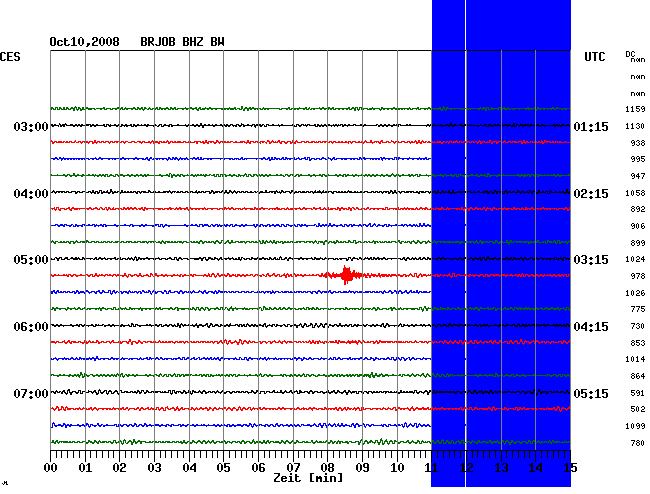Click the DC value 853
650x494 pixels.
[x=638, y=343]
